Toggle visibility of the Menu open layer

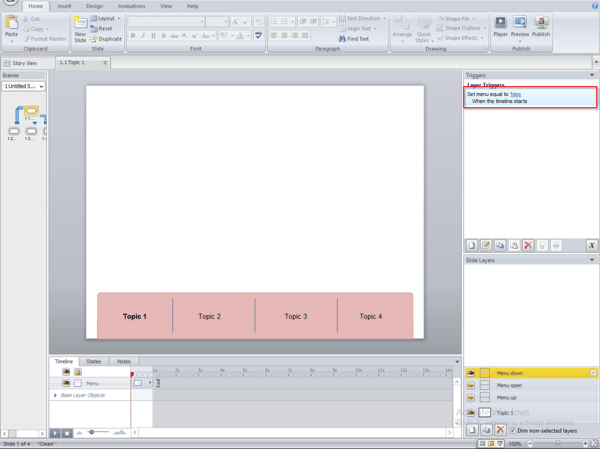(x=471, y=385)
